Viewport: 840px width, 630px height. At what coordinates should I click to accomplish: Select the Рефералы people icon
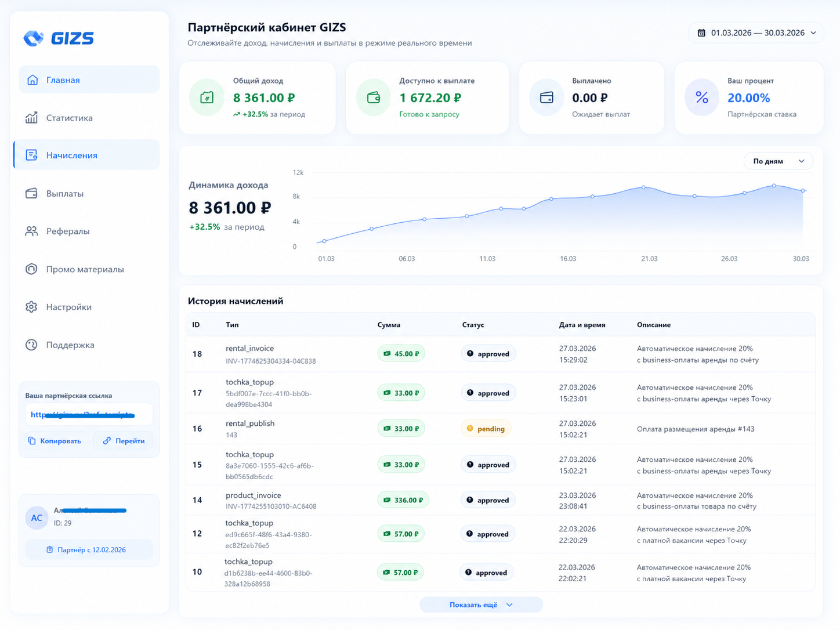pos(31,231)
